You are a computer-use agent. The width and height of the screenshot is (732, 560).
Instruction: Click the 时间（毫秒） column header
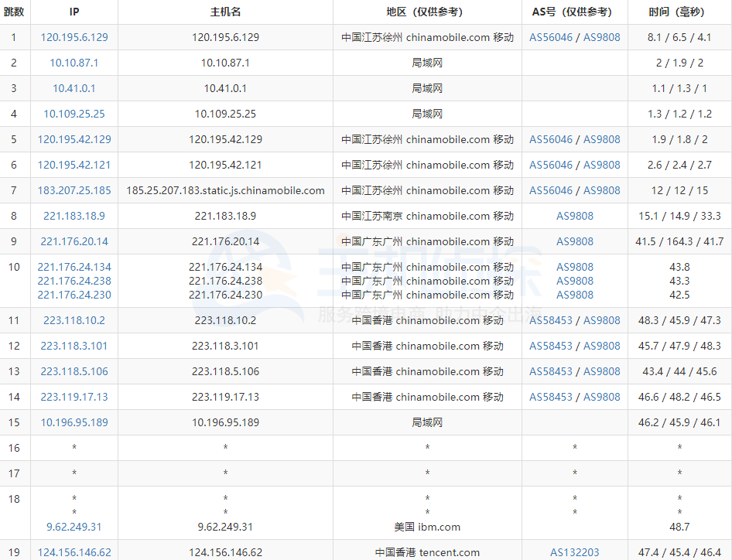pos(679,12)
